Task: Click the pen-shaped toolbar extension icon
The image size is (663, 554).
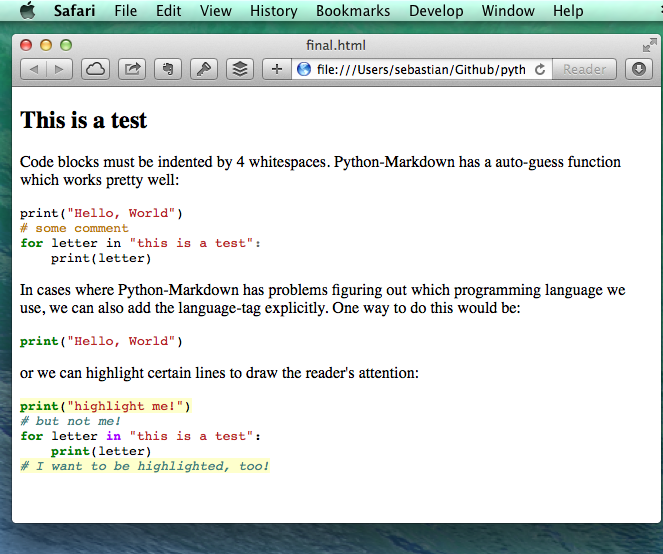Action: tap(203, 69)
